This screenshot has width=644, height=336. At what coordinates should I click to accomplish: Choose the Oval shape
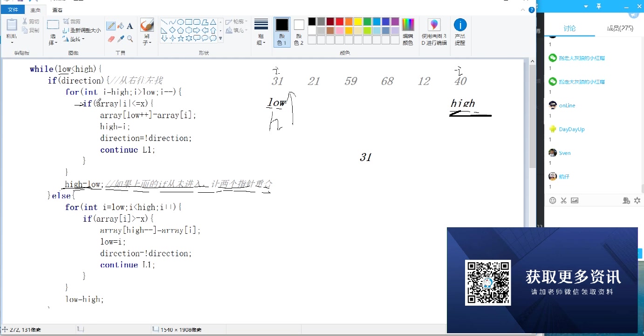pos(180,22)
